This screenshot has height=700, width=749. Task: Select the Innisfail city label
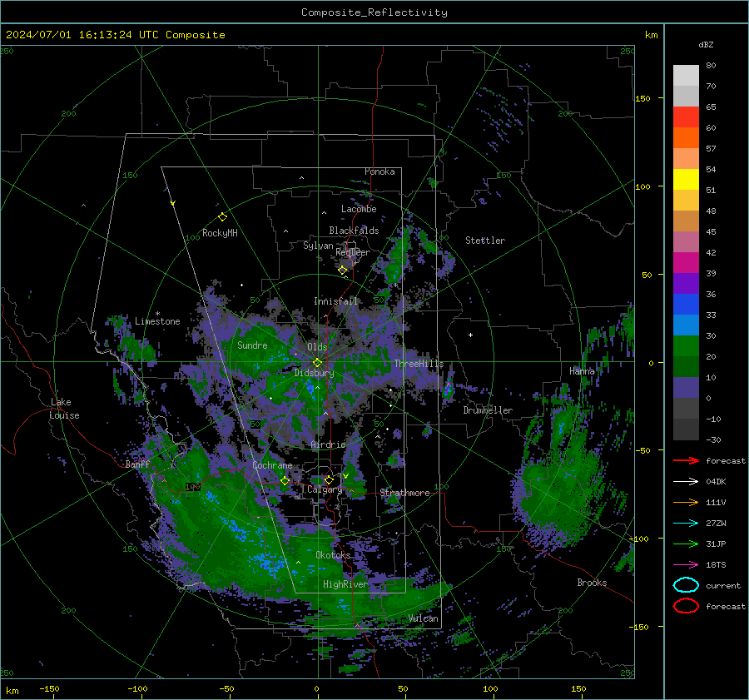click(x=335, y=301)
